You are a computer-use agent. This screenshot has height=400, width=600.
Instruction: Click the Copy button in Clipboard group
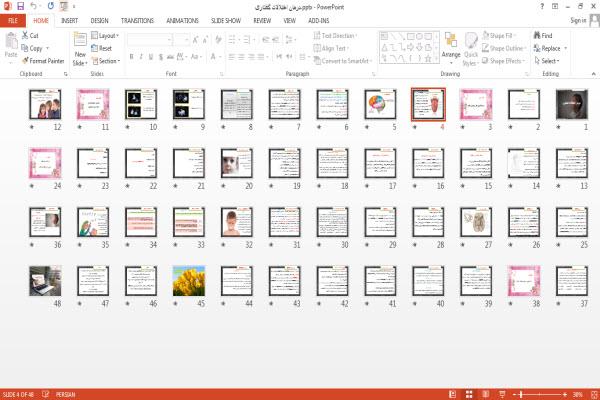point(32,48)
